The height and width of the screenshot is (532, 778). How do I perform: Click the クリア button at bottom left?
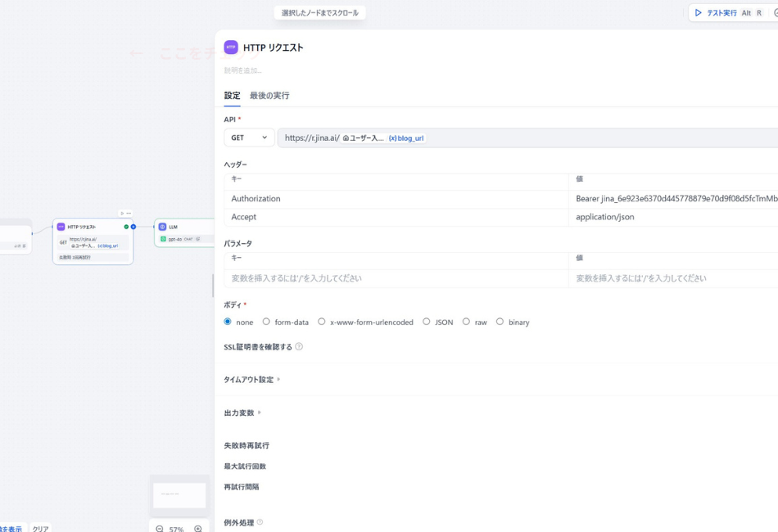41,529
